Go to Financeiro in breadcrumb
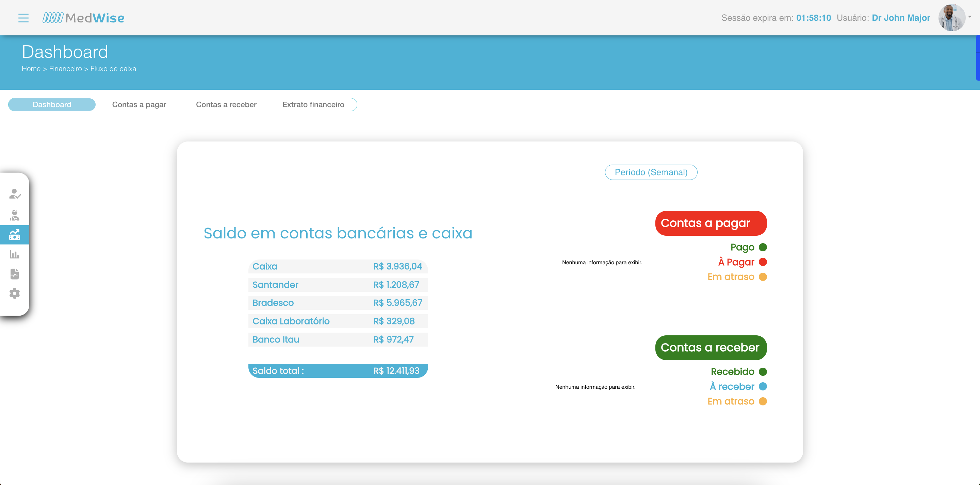This screenshot has width=980, height=485. [x=65, y=69]
